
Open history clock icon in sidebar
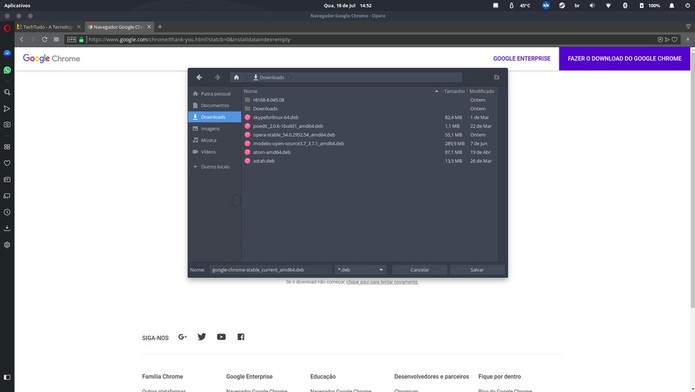pos(7,212)
